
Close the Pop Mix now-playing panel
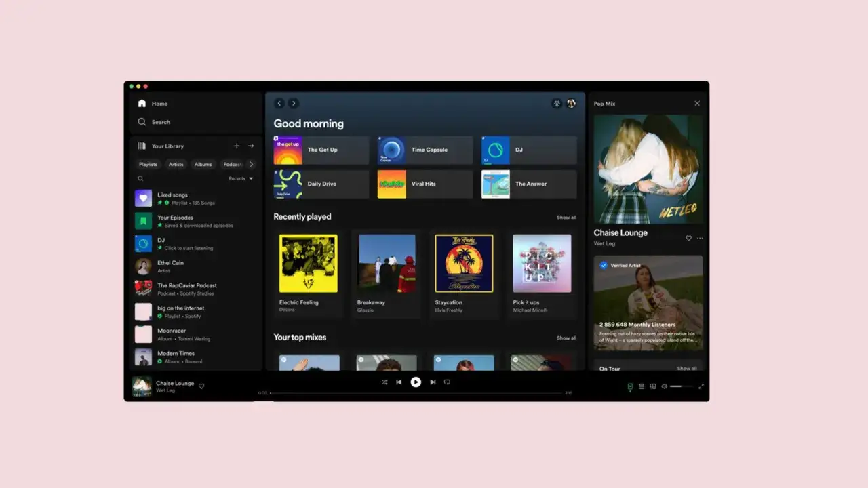697,104
